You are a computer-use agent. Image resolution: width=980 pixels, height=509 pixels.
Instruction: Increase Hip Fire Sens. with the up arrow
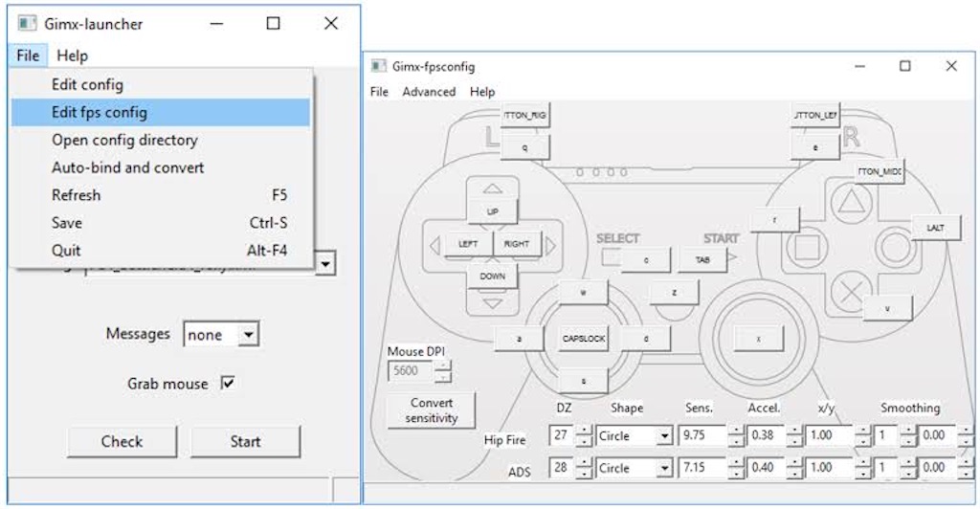point(736,431)
